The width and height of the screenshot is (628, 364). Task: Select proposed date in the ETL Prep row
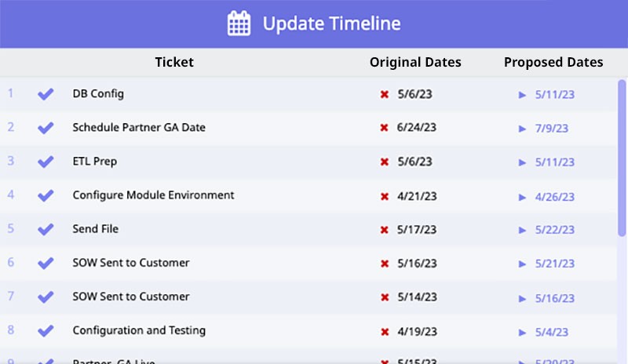tap(555, 162)
